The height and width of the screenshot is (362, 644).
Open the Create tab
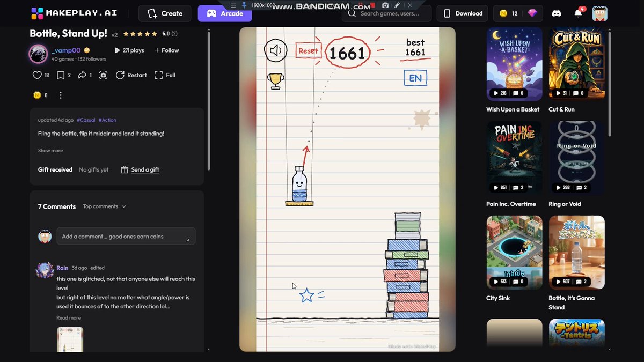[165, 13]
